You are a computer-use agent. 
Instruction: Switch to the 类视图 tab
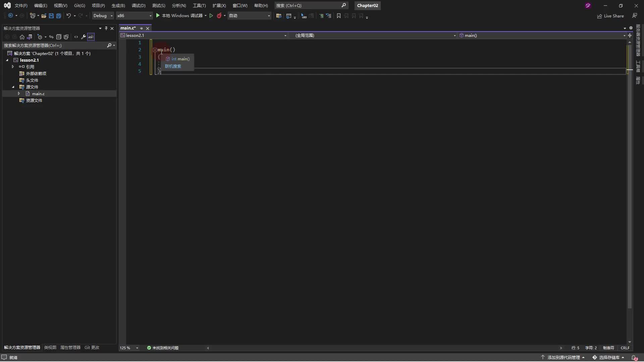click(50, 348)
